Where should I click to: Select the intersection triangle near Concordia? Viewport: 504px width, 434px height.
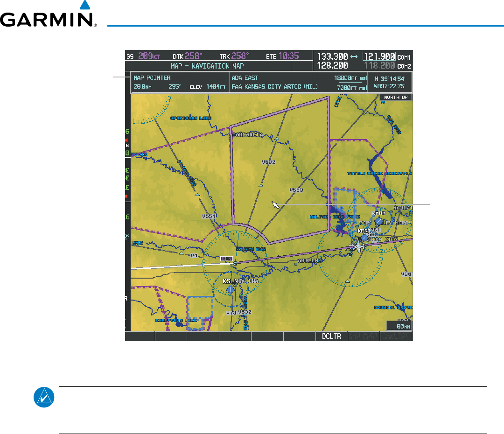tap(277, 139)
